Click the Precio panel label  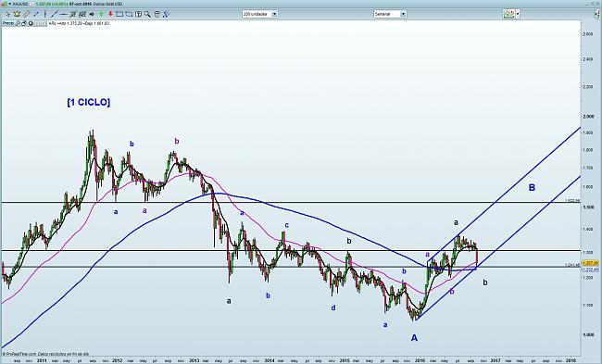(7, 23)
